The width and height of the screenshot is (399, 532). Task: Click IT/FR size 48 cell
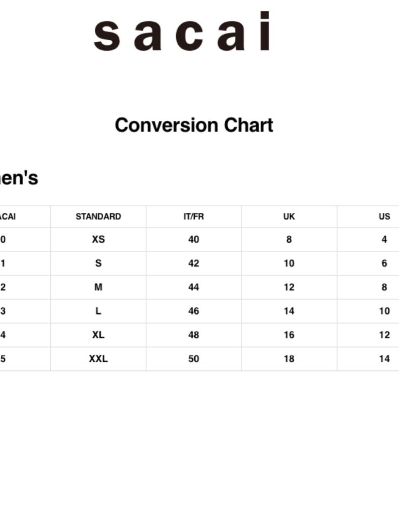(194, 335)
